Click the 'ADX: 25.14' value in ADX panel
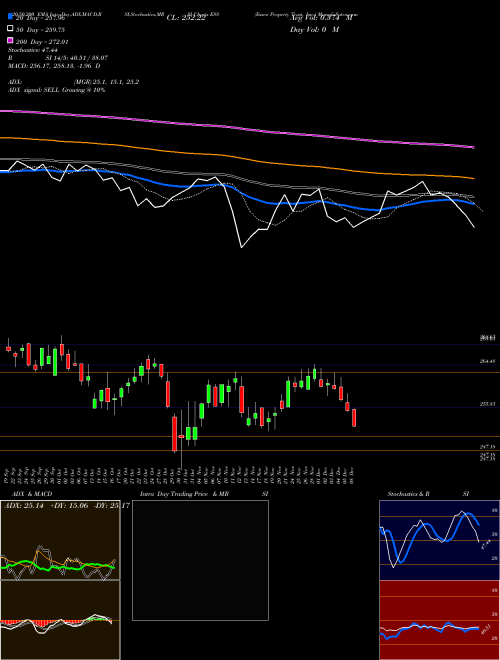This screenshot has width=500, height=660. tap(24, 505)
